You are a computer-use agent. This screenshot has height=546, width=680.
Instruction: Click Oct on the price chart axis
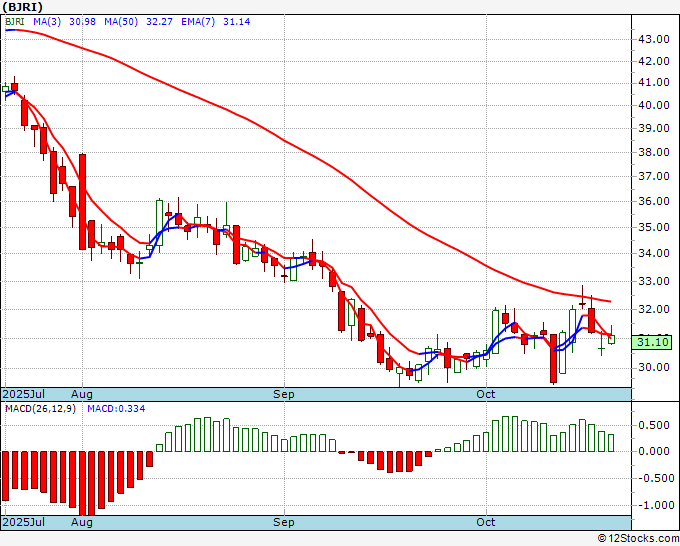click(485, 394)
